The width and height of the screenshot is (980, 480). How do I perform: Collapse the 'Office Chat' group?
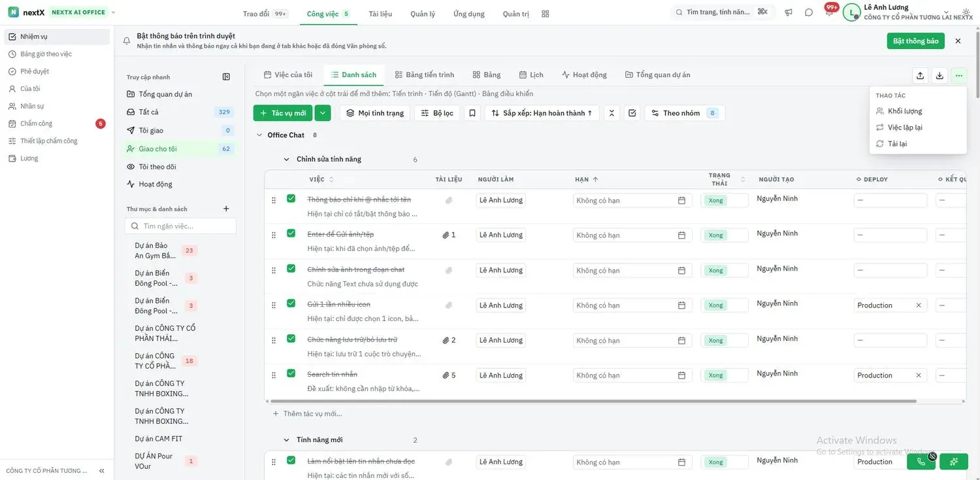click(259, 135)
